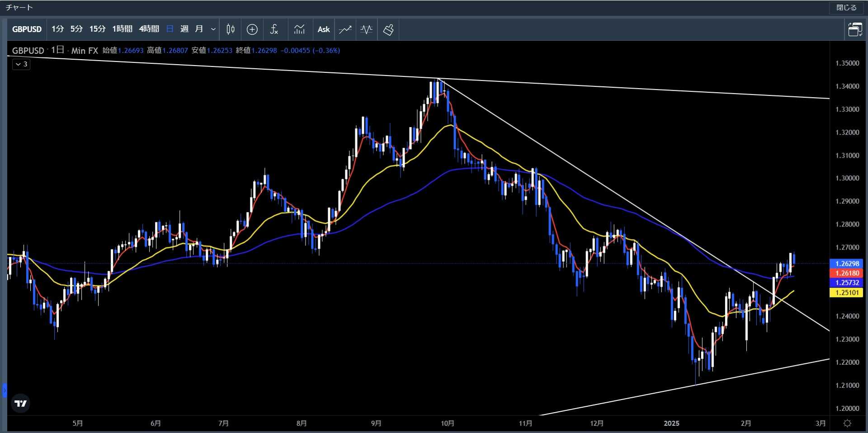Click the 終値 1.26298 value in legend
868x433 pixels.
point(264,51)
